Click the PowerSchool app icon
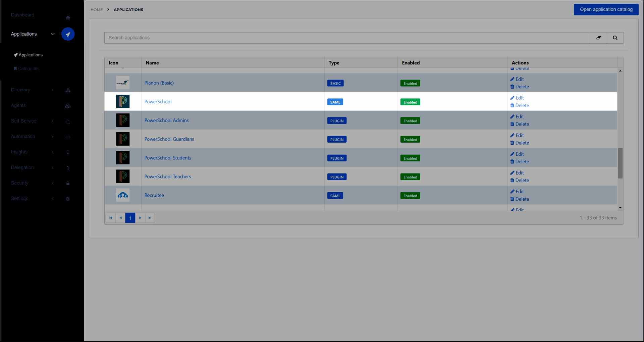Viewport: 644px width, 342px height. [123, 101]
